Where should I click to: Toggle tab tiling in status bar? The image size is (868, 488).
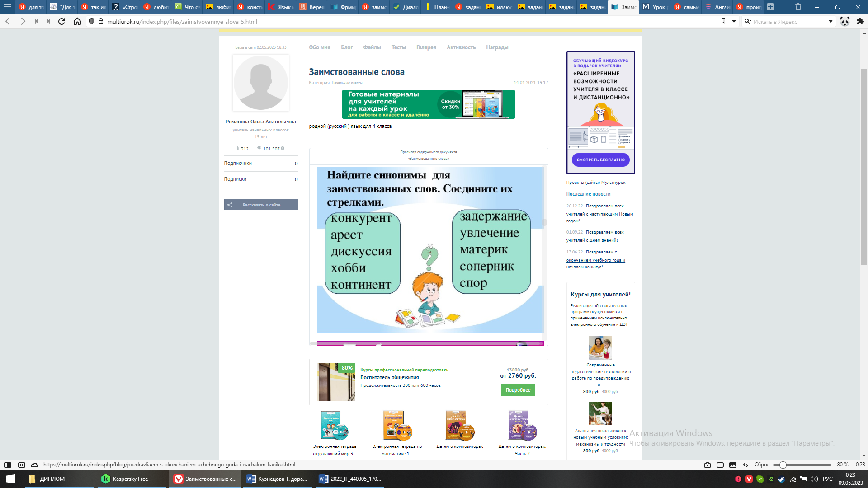coord(720,465)
